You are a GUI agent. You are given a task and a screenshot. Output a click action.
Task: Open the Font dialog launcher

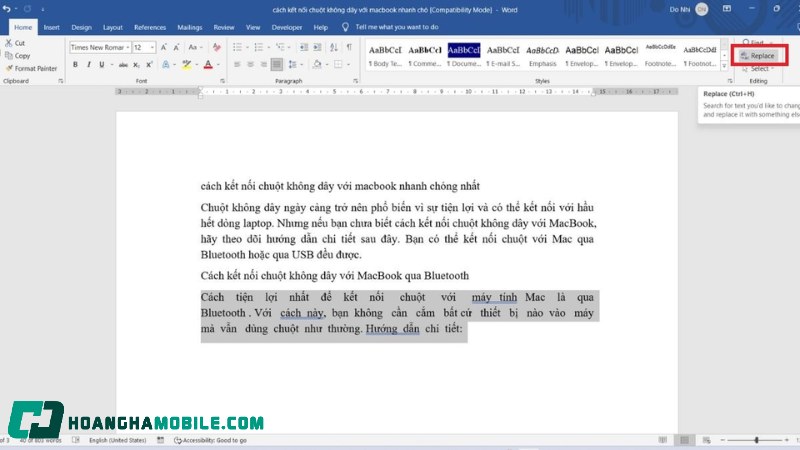pos(222,81)
